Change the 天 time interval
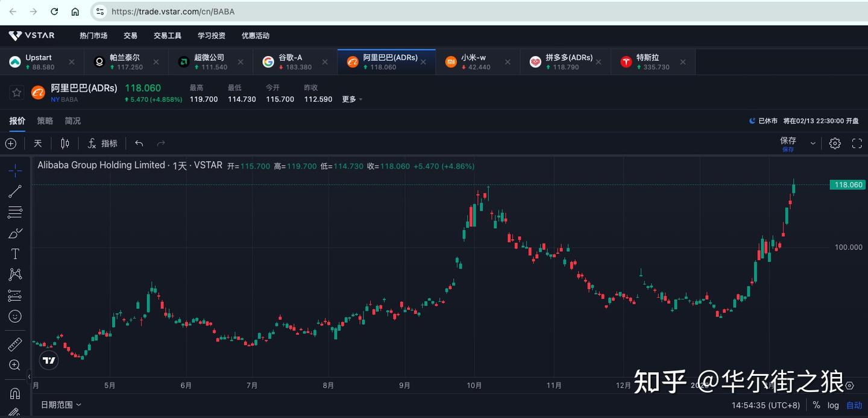868x418 pixels. coord(38,143)
